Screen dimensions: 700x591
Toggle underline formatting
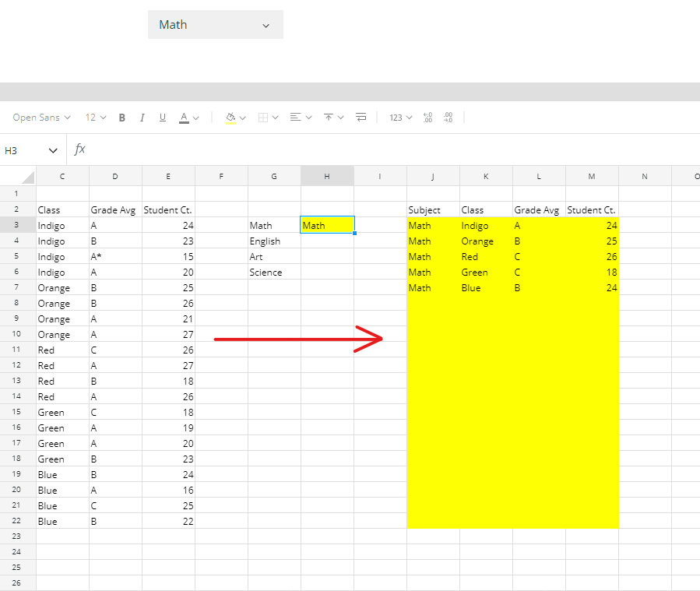click(163, 118)
